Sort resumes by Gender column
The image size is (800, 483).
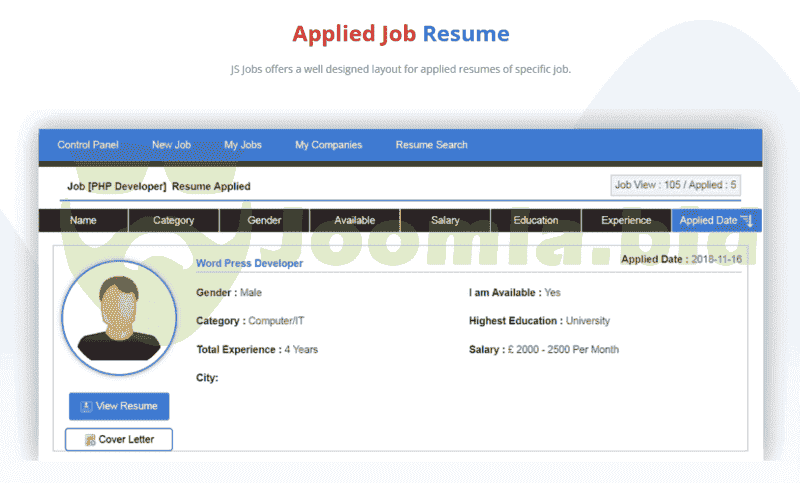pyautogui.click(x=264, y=221)
